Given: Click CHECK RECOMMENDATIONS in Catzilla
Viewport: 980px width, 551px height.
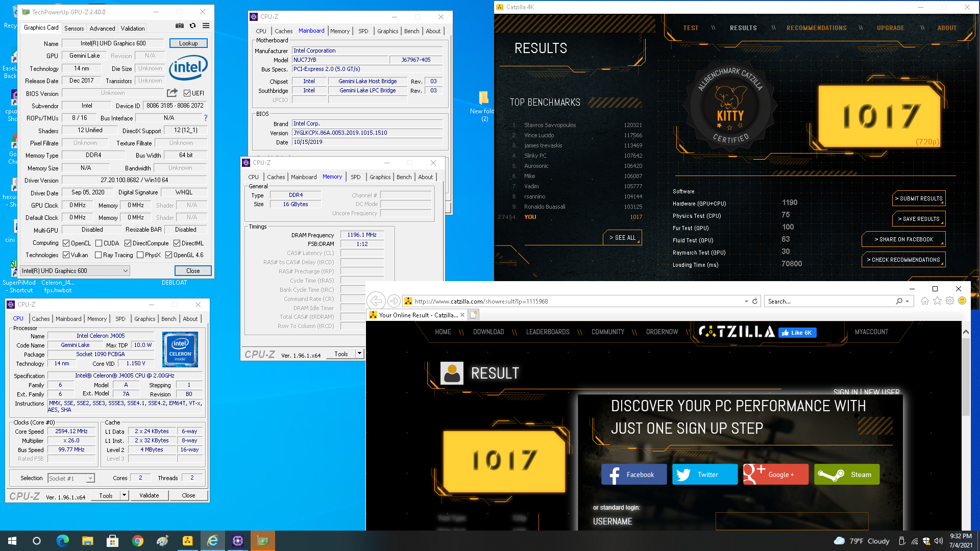Looking at the screenshot, I should click(903, 260).
